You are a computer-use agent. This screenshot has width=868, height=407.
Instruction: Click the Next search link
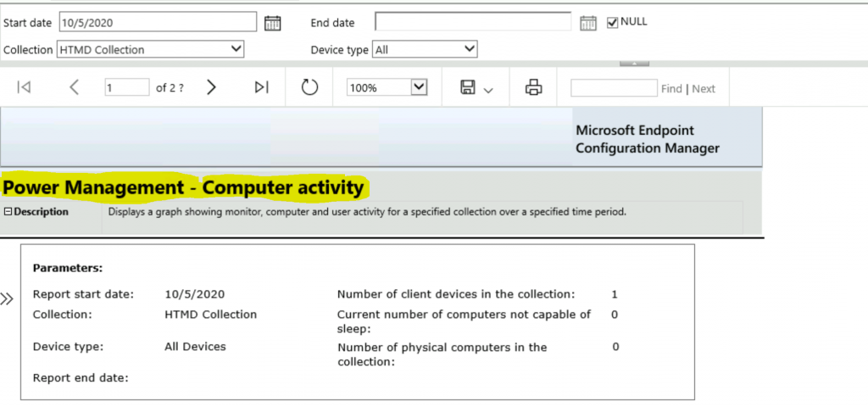[704, 88]
